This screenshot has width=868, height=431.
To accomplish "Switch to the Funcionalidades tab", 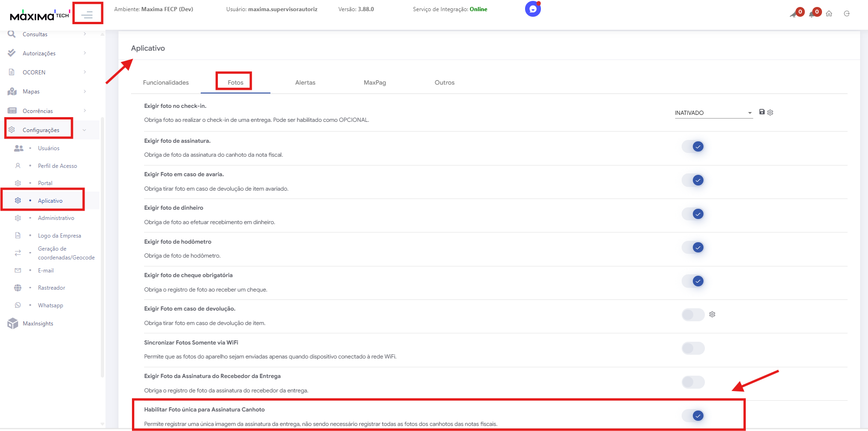I will click(x=166, y=83).
